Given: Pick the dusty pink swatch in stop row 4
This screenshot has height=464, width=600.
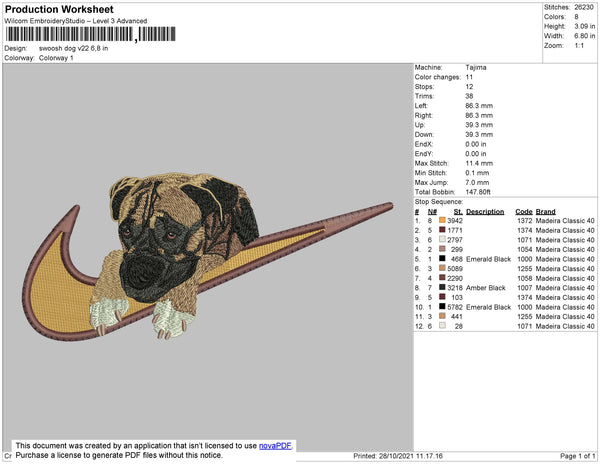Looking at the screenshot, I should coord(442,249).
